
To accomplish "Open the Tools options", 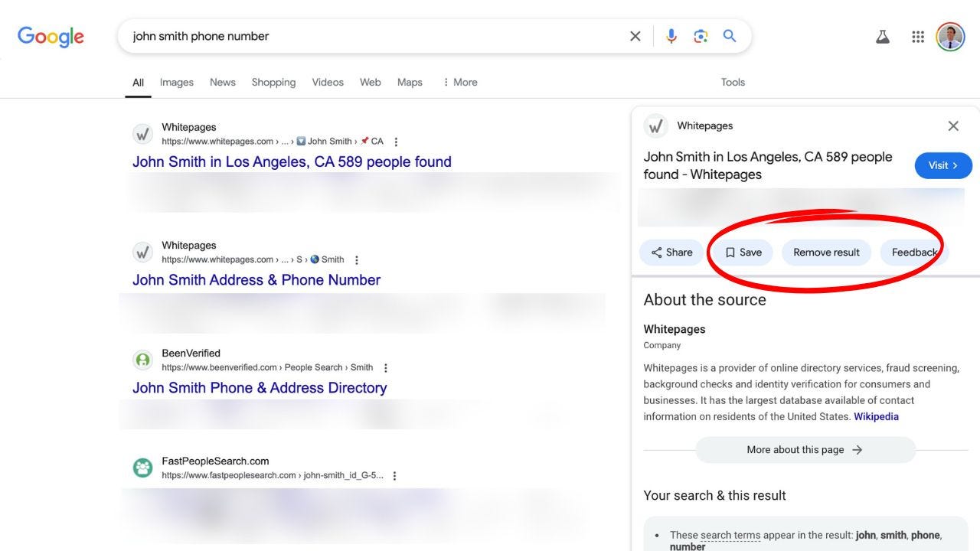I will [733, 82].
